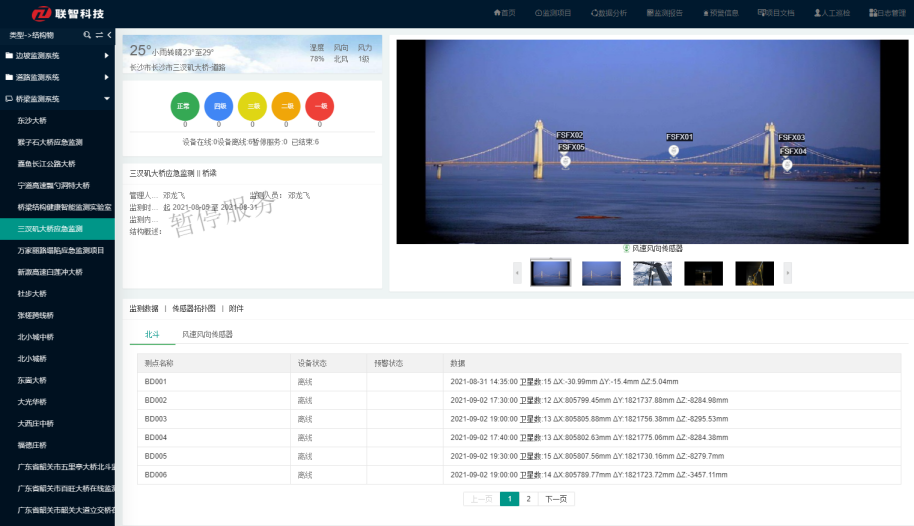This screenshot has width=914, height=526.
Task: Go to page 1 in pagination
Action: tap(509, 499)
